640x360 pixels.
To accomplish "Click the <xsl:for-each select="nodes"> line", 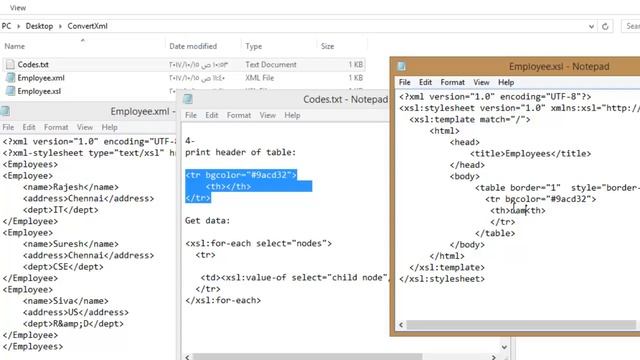I will (258, 244).
